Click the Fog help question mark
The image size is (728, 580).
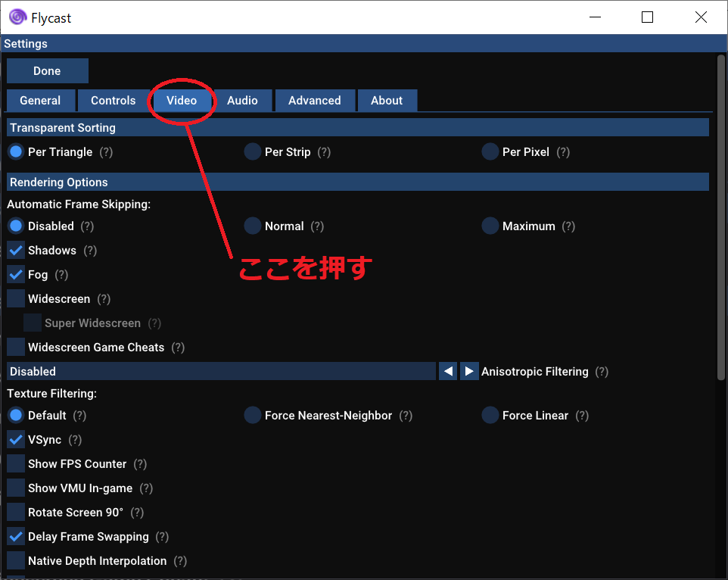(x=61, y=275)
